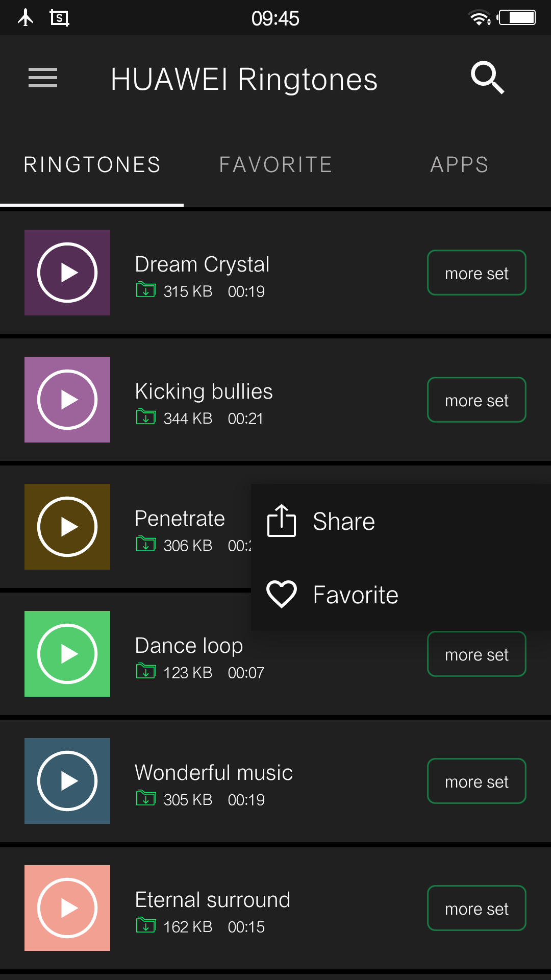Open the Wonderful music list item title
Image resolution: width=551 pixels, height=980 pixels.
(214, 773)
